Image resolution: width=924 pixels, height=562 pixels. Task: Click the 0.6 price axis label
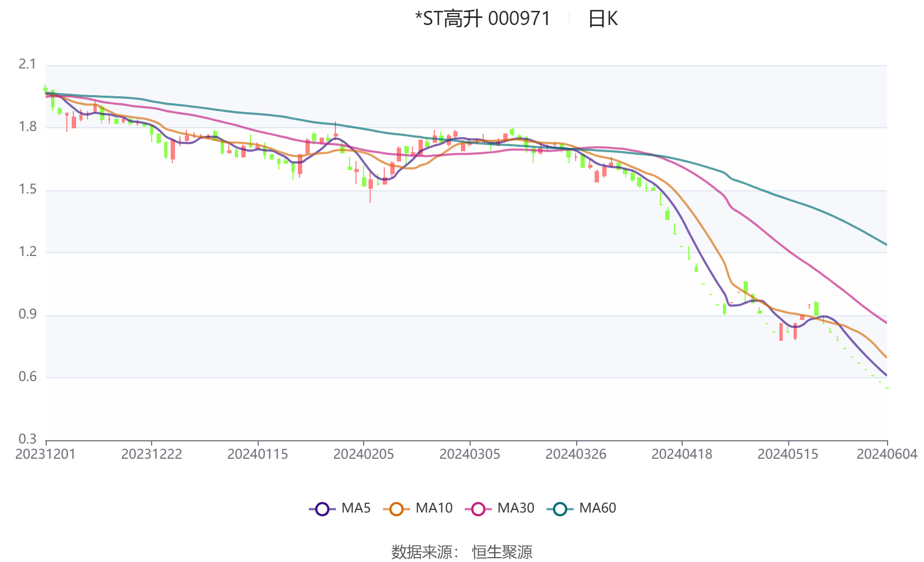pyautogui.click(x=27, y=377)
